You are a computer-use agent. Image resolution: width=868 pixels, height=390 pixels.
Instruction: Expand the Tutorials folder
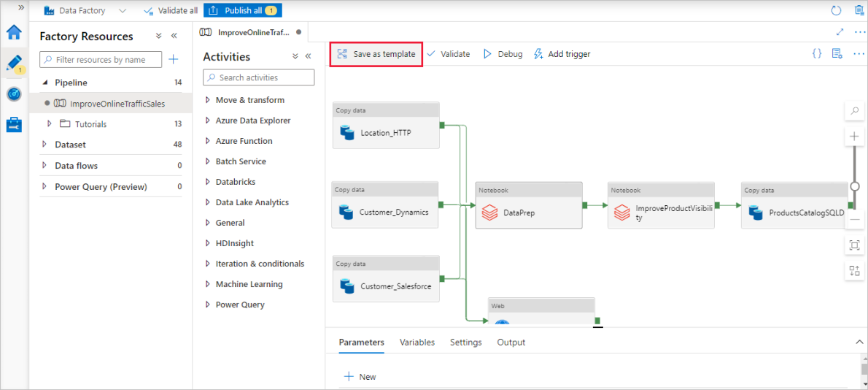(x=50, y=123)
